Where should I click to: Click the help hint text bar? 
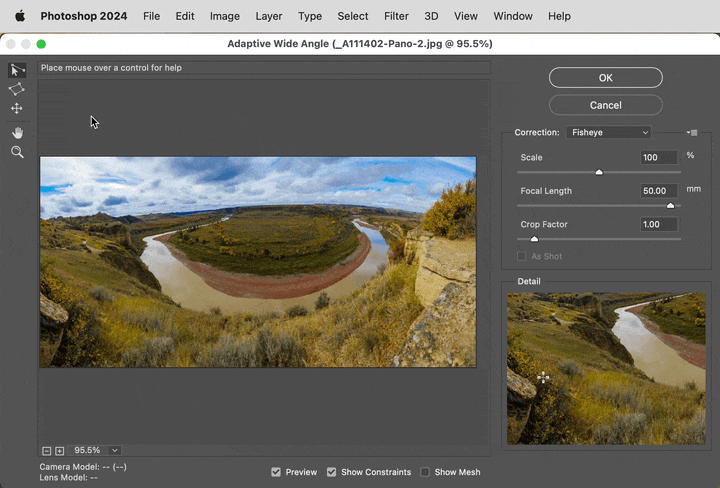click(264, 68)
